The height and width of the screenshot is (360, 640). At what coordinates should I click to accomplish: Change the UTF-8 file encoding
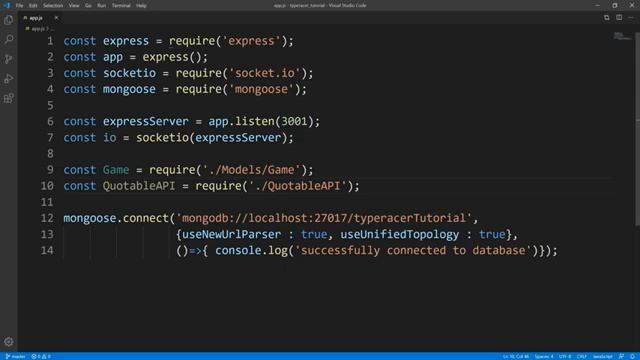(x=565, y=356)
